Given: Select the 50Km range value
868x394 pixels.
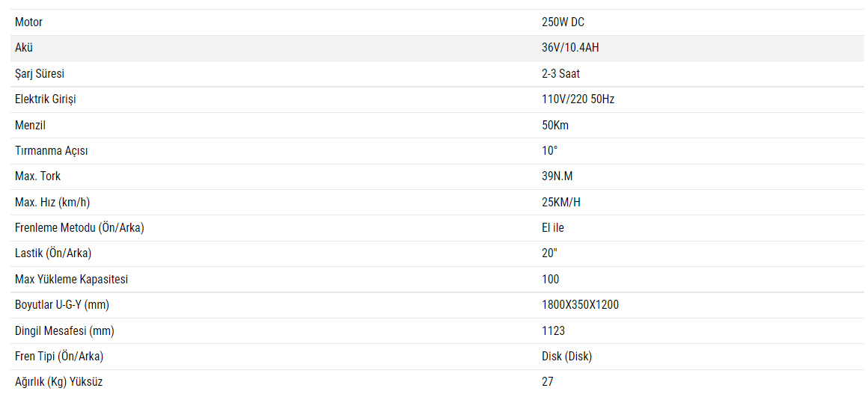Looking at the screenshot, I should tap(554, 125).
